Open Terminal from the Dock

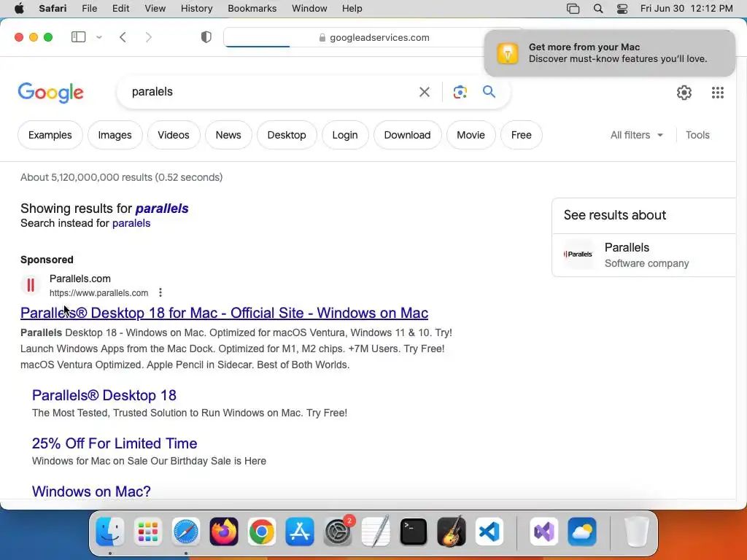(414, 532)
